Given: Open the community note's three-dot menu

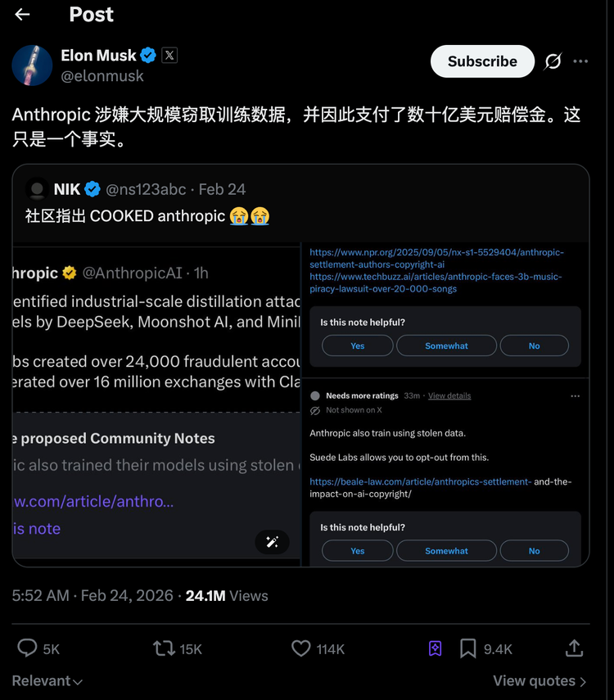Looking at the screenshot, I should point(575,395).
